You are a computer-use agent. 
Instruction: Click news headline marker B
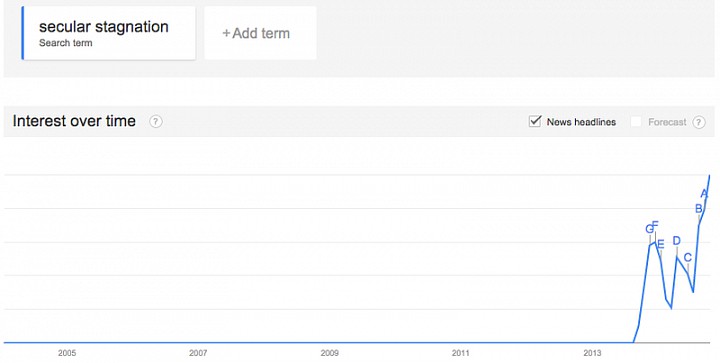pyautogui.click(x=698, y=209)
